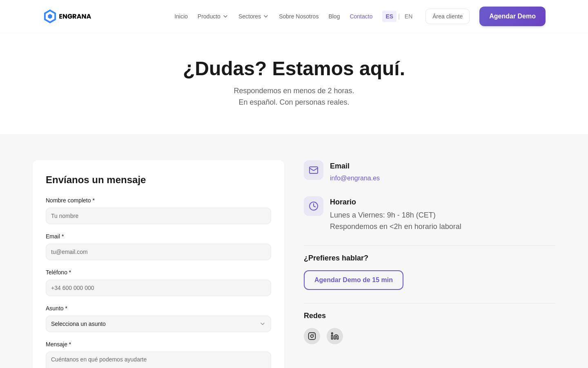This screenshot has height=368, width=588.
Task: Click the ENGRANA brand name text
Action: click(x=75, y=16)
